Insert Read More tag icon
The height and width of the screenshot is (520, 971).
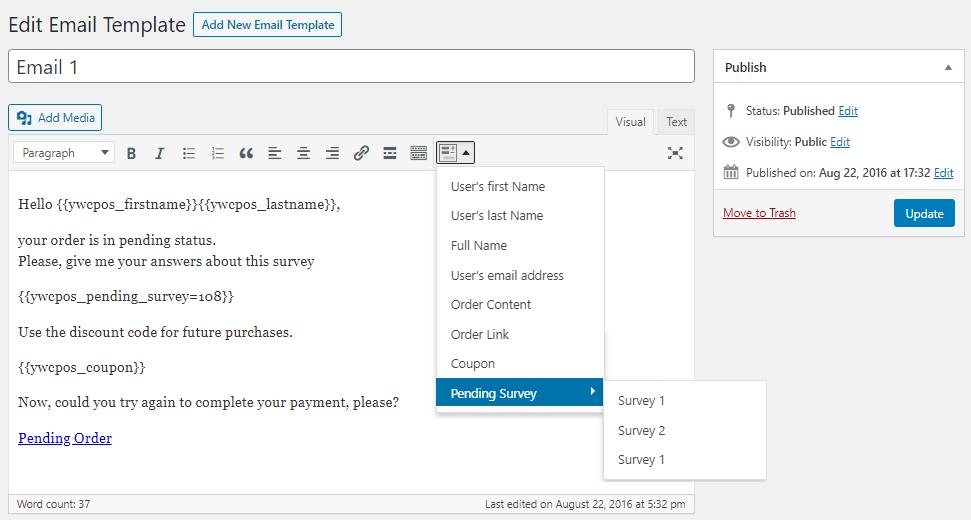point(390,153)
